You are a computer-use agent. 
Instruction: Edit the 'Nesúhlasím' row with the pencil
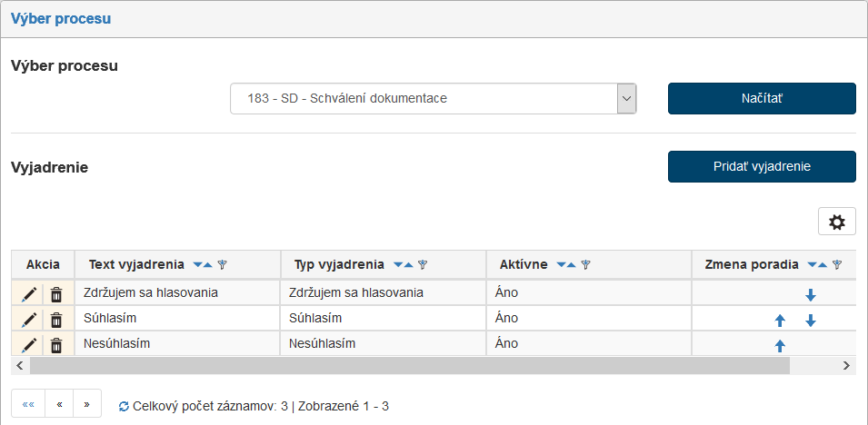click(x=30, y=345)
